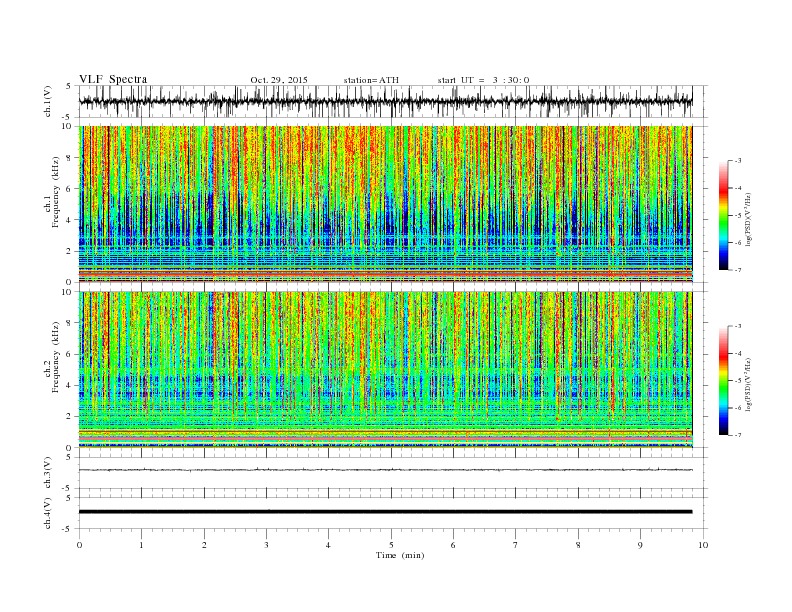Click the '-5' tick on ch.2 color bar
This screenshot has height=612, width=792.
click(737, 381)
